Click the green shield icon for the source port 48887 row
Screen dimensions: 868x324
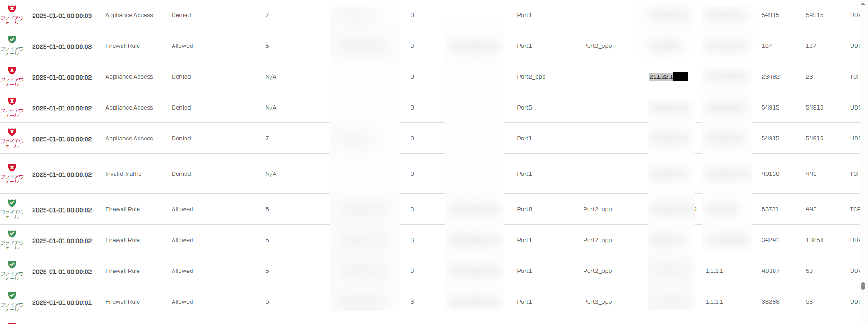coord(12,265)
